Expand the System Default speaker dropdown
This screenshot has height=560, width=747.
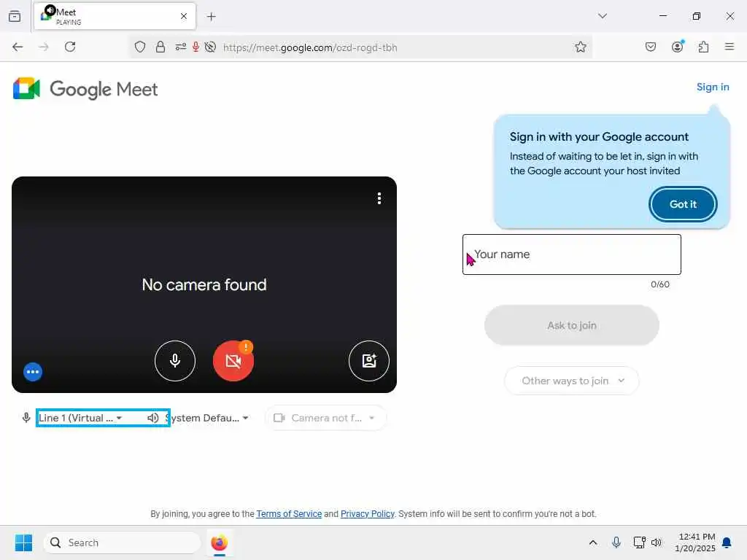coord(206,418)
